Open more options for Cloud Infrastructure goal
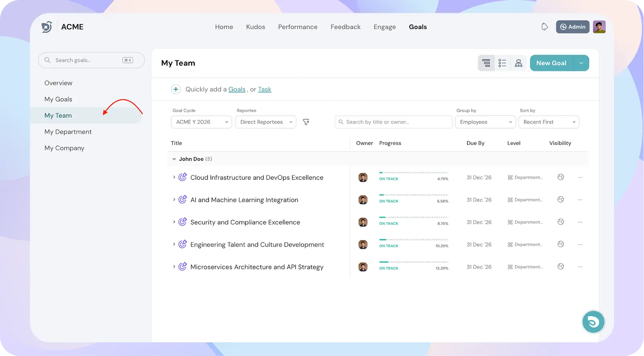The image size is (644, 356). click(580, 177)
